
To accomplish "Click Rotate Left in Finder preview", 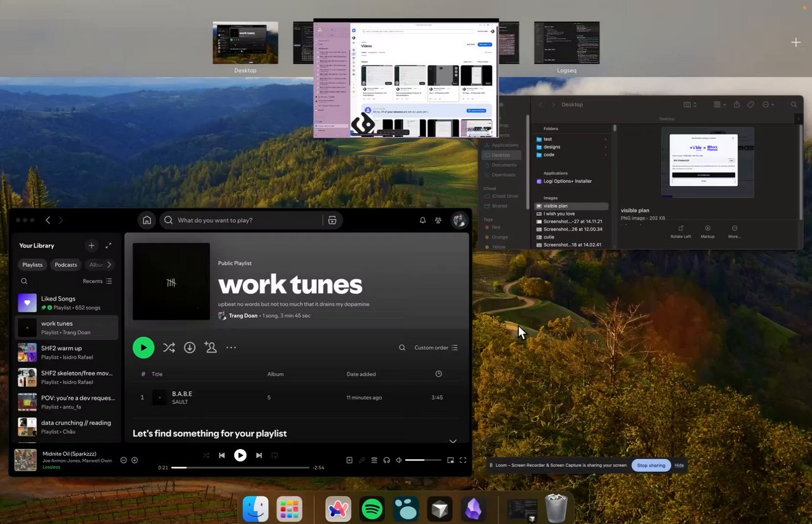I will [681, 232].
